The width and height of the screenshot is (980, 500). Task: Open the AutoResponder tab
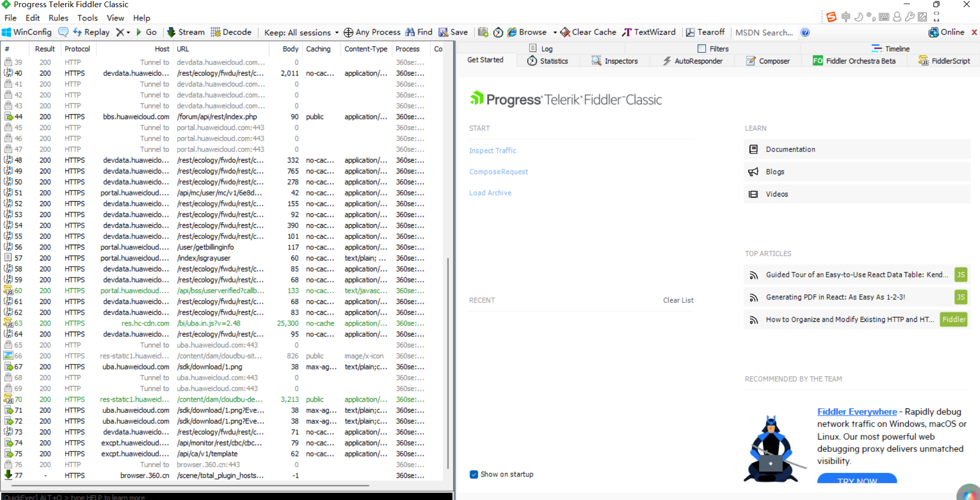(x=692, y=61)
